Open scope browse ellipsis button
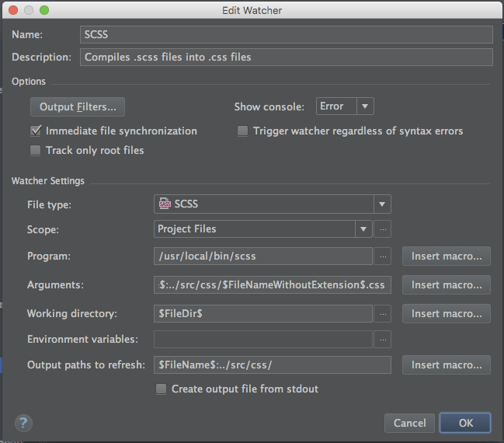 (x=383, y=229)
